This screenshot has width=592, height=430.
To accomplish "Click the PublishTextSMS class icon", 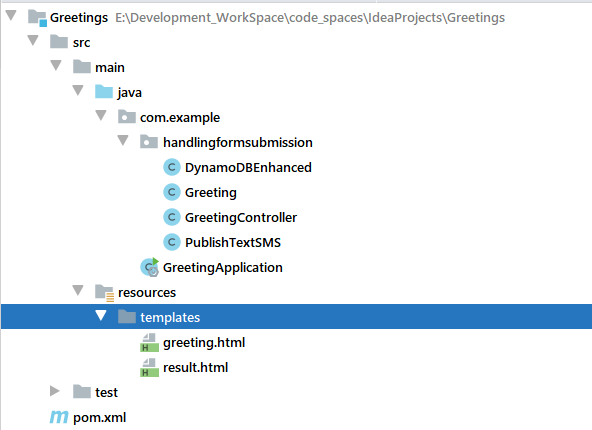I will 172,242.
